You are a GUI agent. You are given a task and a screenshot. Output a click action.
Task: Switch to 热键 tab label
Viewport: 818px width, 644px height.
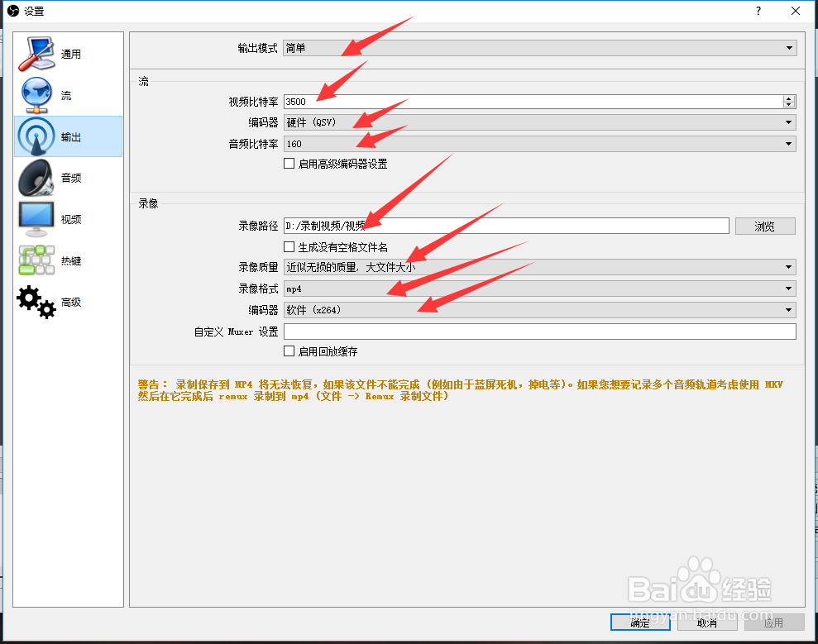(71, 260)
